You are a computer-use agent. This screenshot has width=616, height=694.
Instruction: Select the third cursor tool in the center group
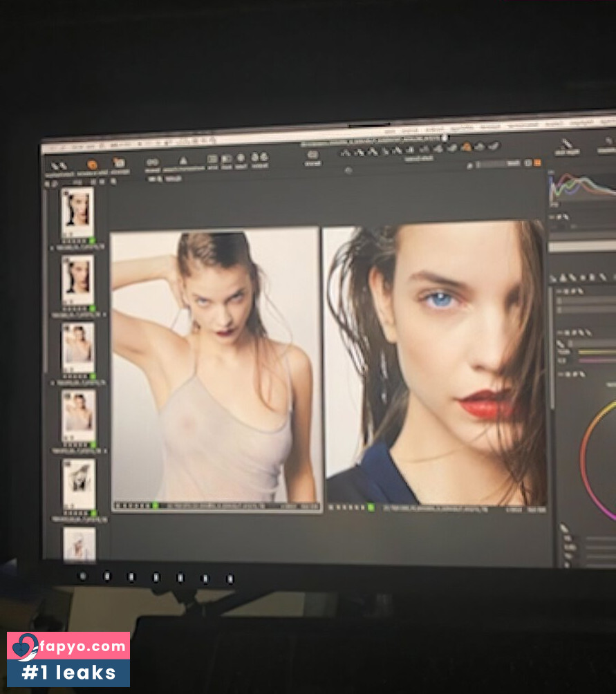pyautogui.click(x=373, y=152)
